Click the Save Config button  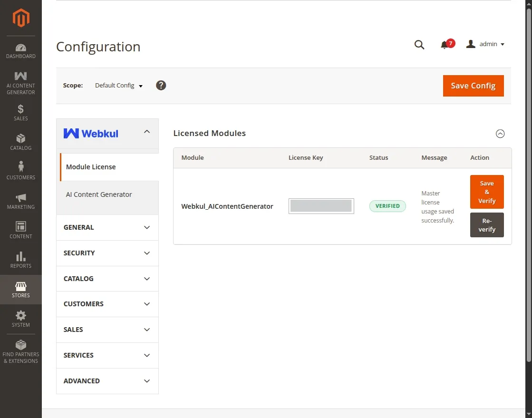tap(474, 86)
